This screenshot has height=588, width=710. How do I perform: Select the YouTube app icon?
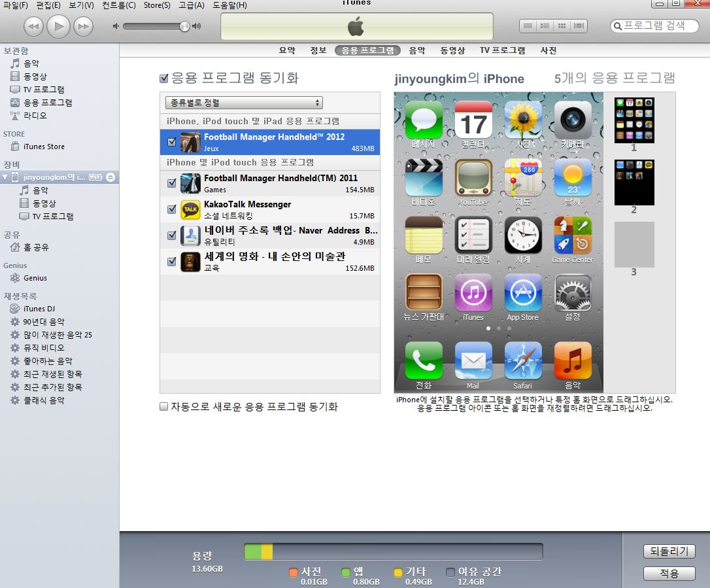click(473, 177)
